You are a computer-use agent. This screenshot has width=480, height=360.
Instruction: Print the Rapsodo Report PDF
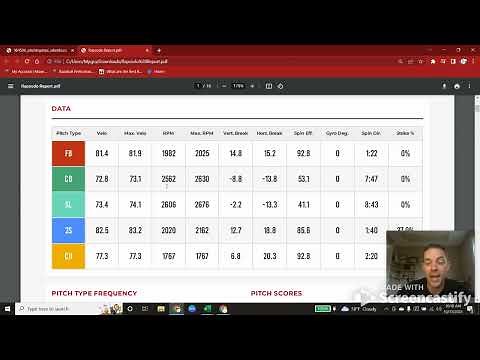tap(457, 86)
